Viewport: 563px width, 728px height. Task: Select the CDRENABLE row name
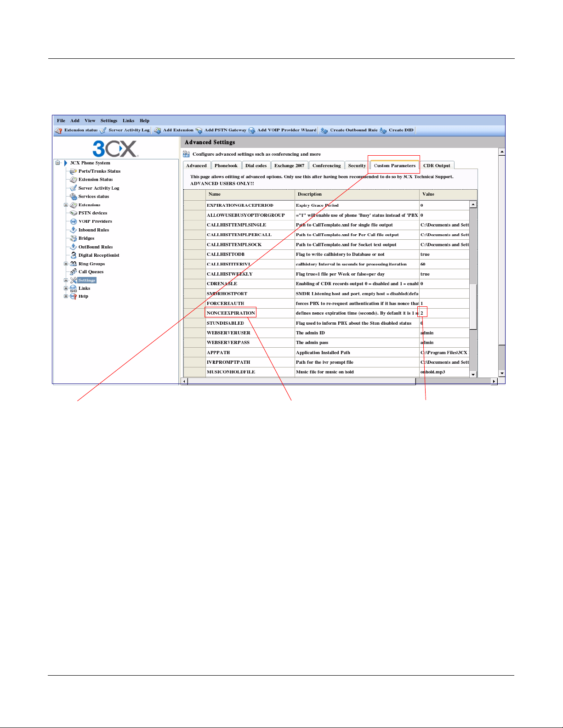pos(222,284)
